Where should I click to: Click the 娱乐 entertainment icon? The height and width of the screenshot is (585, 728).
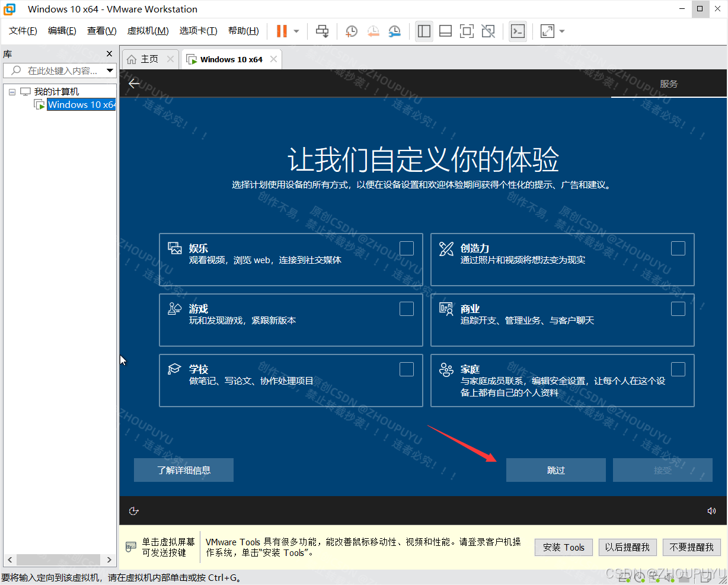[x=175, y=248]
